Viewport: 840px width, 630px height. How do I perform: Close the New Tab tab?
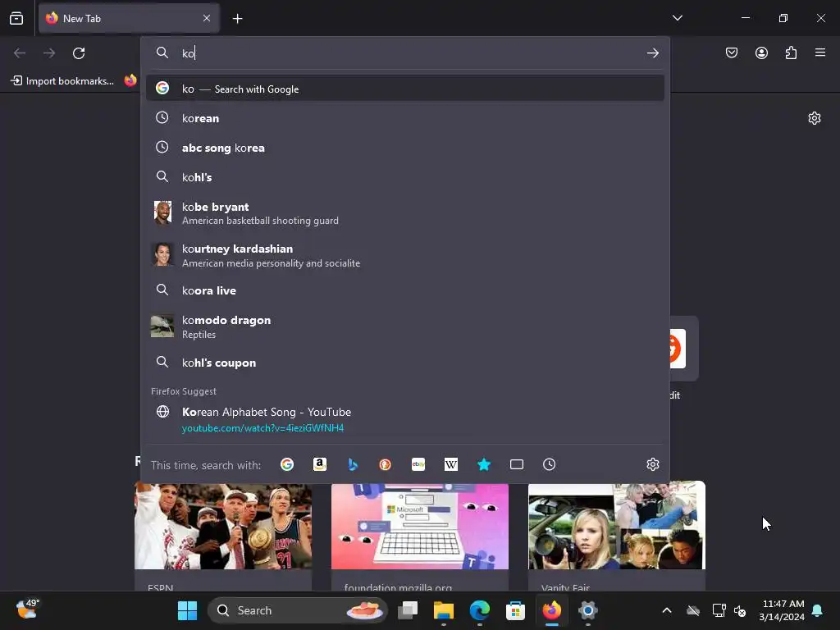pyautogui.click(x=207, y=18)
